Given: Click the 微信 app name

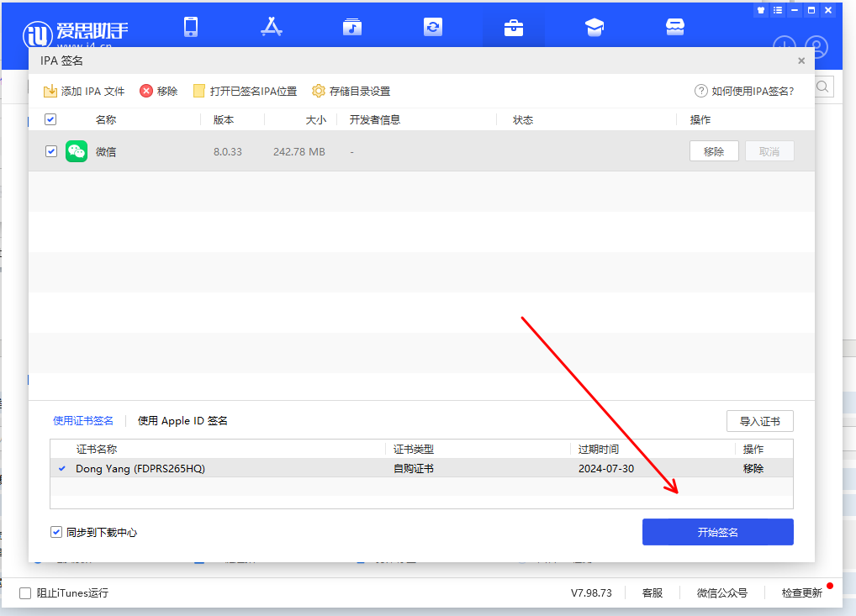Looking at the screenshot, I should tap(106, 151).
